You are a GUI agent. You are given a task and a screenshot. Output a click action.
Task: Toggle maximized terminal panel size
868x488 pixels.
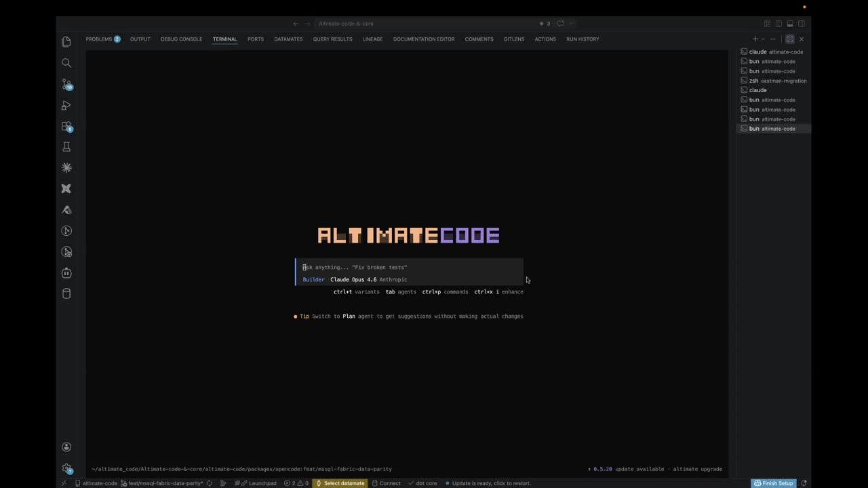pos(789,39)
